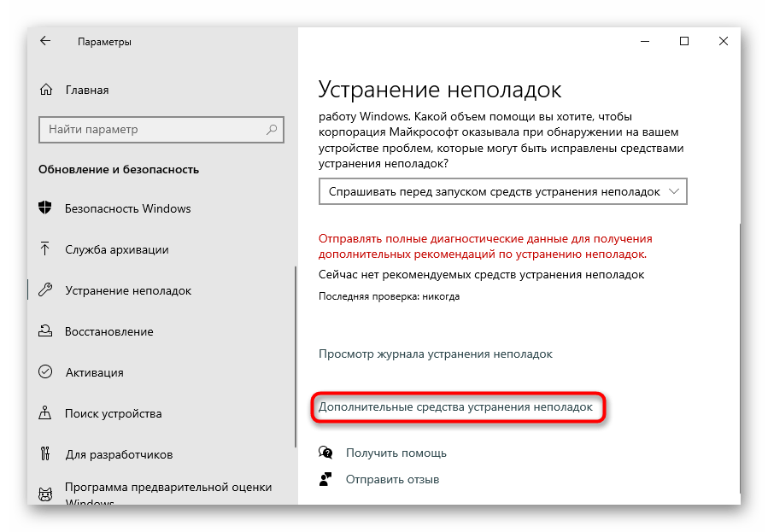768x532 pixels.
Task: Click the Recovery icon
Action: point(45,330)
